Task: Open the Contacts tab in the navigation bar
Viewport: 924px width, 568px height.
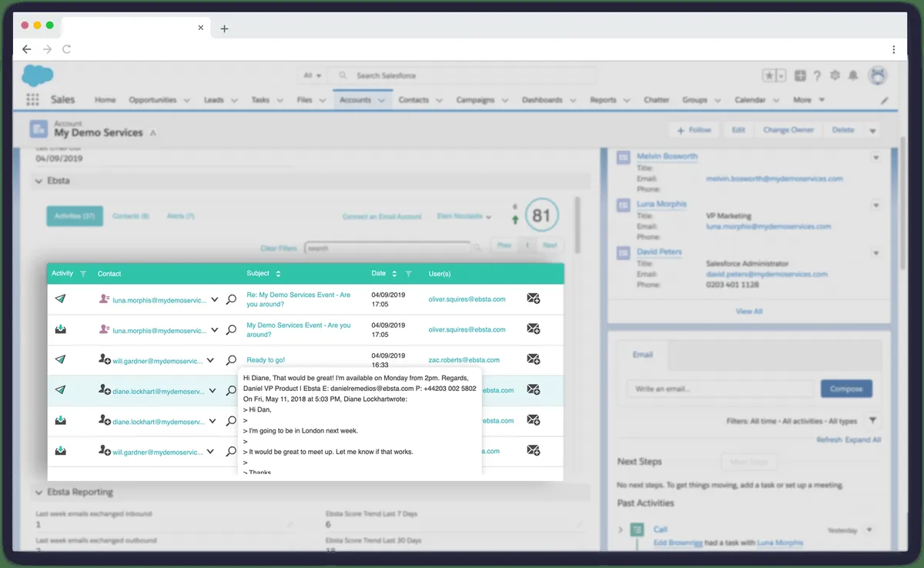Action: click(x=413, y=100)
